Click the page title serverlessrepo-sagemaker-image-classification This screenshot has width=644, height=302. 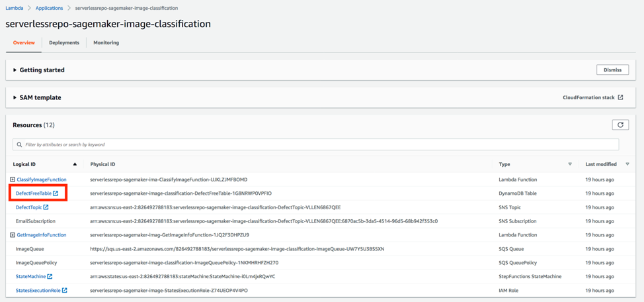coord(108,25)
